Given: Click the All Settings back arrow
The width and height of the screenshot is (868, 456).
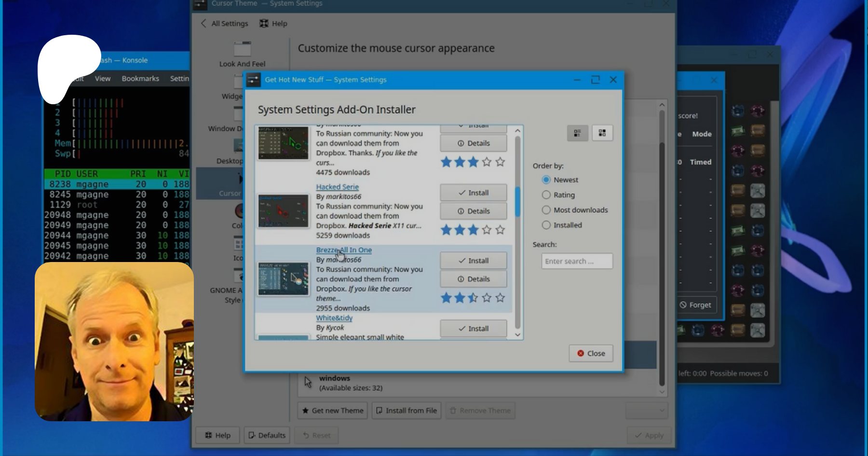Looking at the screenshot, I should (203, 23).
